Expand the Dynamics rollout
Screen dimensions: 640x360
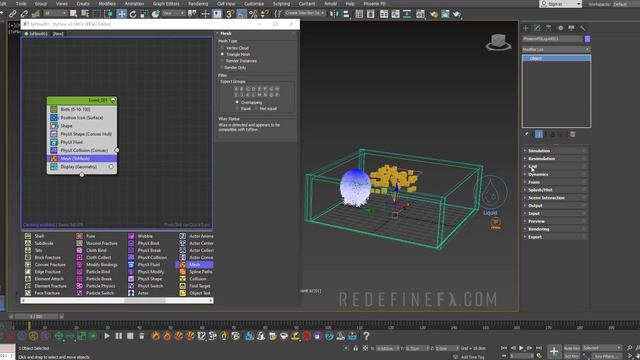(x=555, y=174)
